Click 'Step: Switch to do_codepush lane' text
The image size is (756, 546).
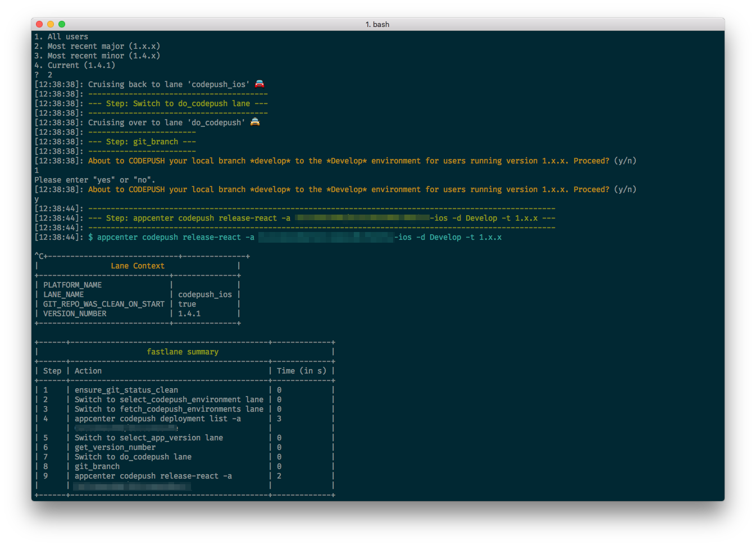[178, 103]
